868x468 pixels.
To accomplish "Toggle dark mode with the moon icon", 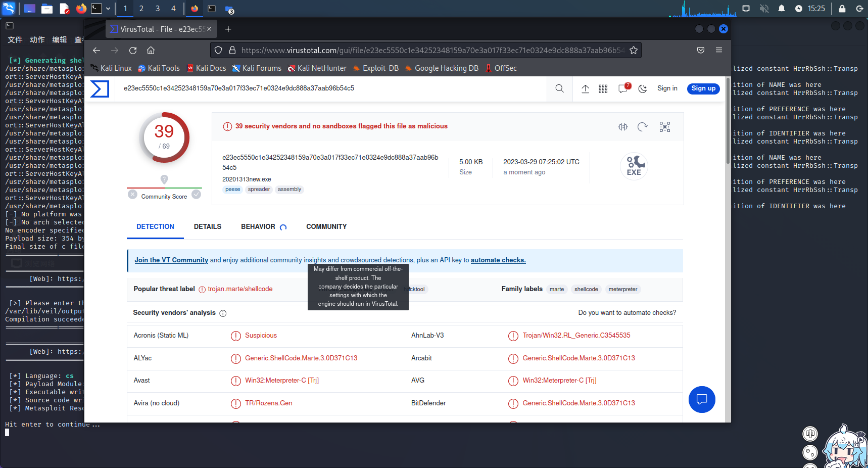I will [643, 89].
